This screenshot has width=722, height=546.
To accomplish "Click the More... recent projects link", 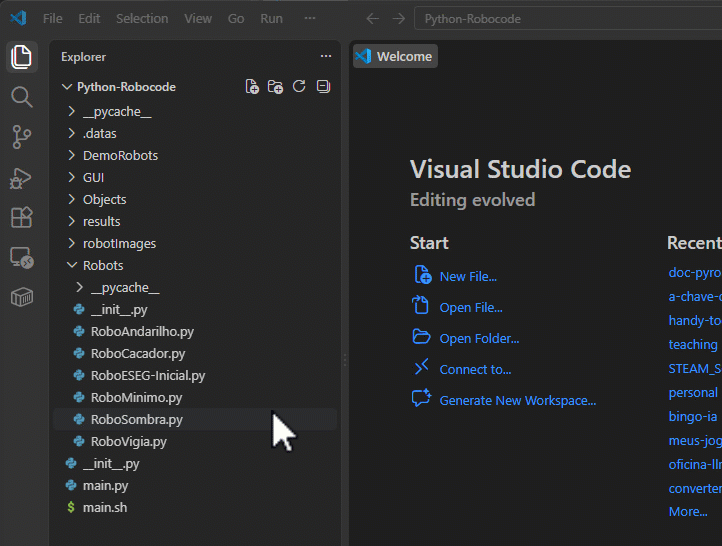I will click(688, 511).
